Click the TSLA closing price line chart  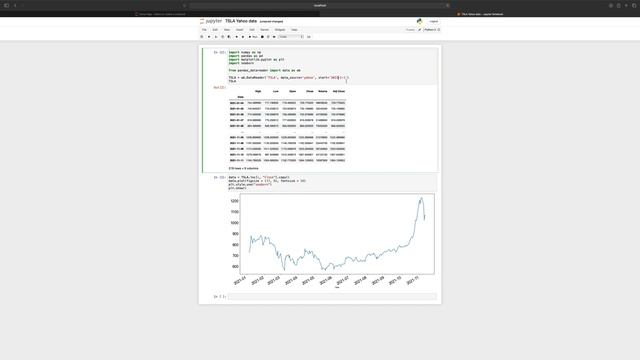click(x=337, y=234)
